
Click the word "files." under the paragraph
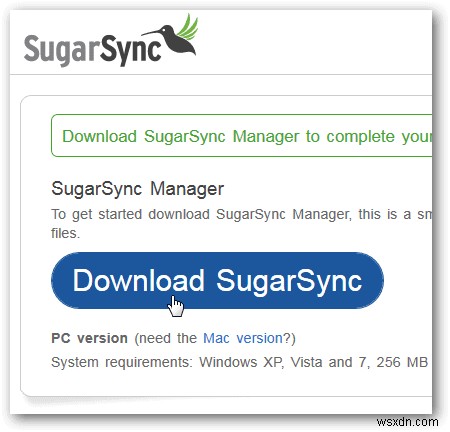66,233
